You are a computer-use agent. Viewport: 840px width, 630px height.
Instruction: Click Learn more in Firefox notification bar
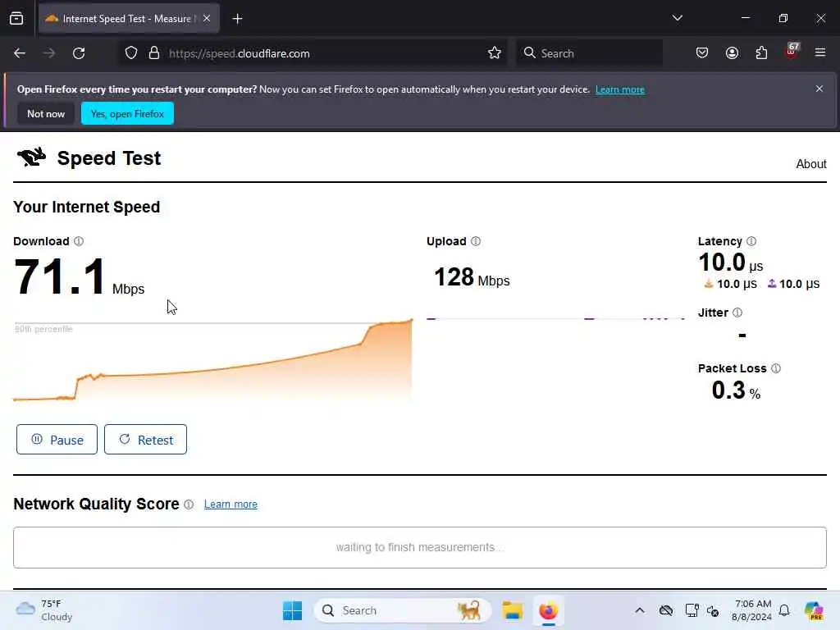pyautogui.click(x=620, y=89)
